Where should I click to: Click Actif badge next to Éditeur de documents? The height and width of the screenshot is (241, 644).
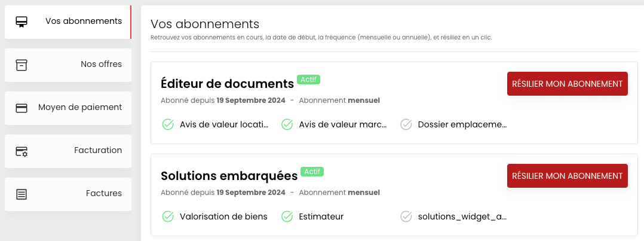(x=308, y=80)
